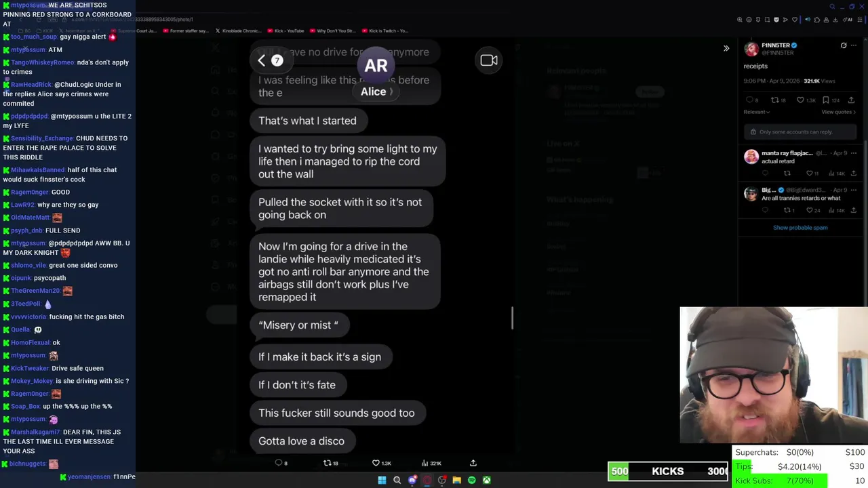The height and width of the screenshot is (488, 868).
Task: Switch to the Knoxblade Chronic tab
Action: (x=238, y=30)
